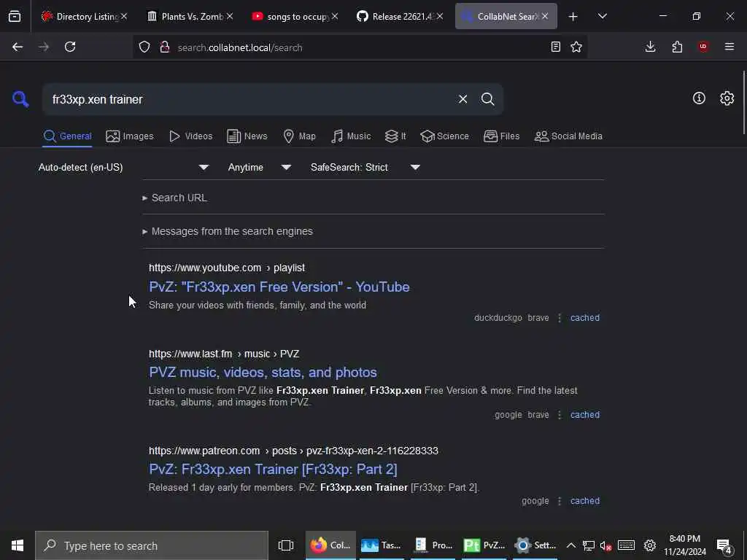This screenshot has height=560, width=747.
Task: Switch to Directory Listing tab
Action: tap(85, 17)
